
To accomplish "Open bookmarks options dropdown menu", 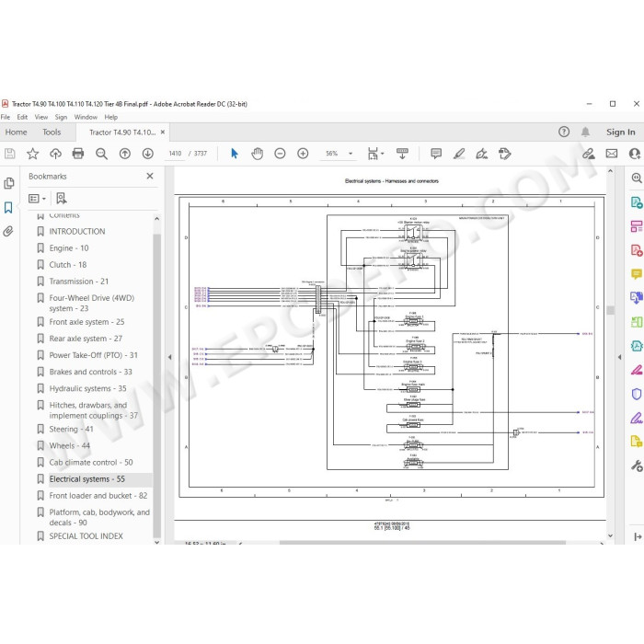I will [37, 199].
